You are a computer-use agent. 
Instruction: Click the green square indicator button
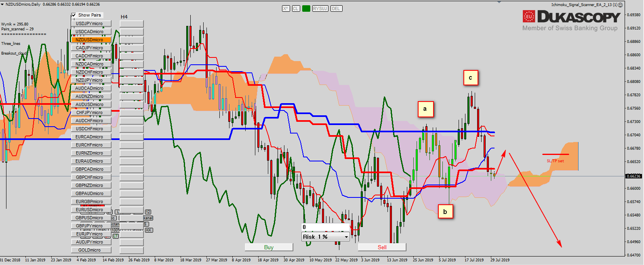pyautogui.click(x=306, y=8)
